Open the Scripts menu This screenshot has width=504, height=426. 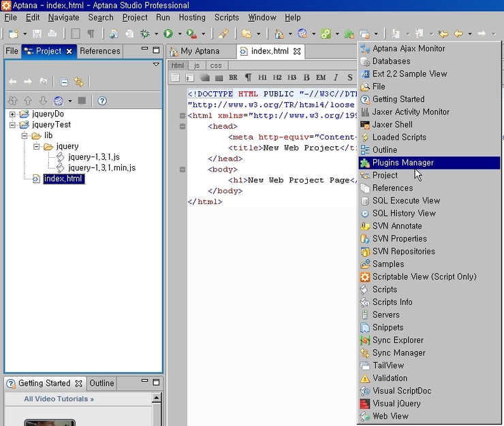[x=227, y=17]
